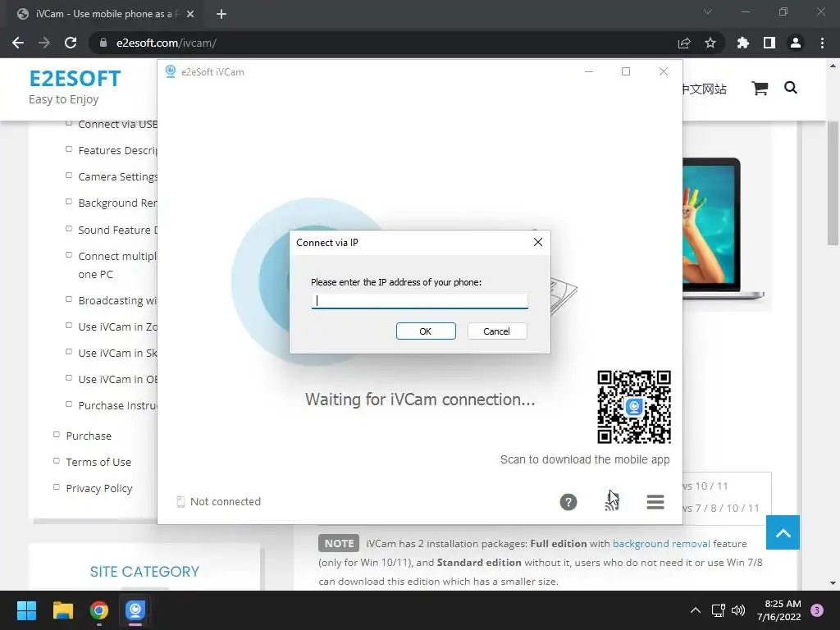Viewport: 840px width, 630px height.
Task: Click the connect via IP wireless icon
Action: point(611,502)
